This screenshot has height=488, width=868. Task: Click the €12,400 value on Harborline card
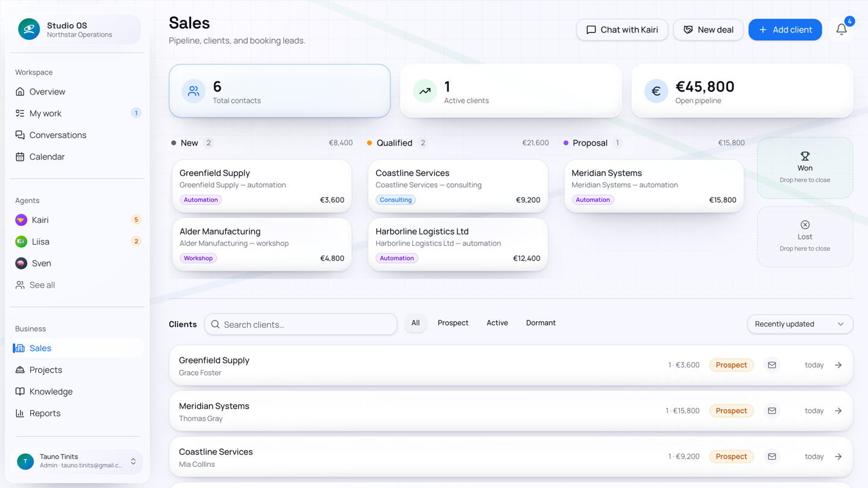[x=526, y=258]
